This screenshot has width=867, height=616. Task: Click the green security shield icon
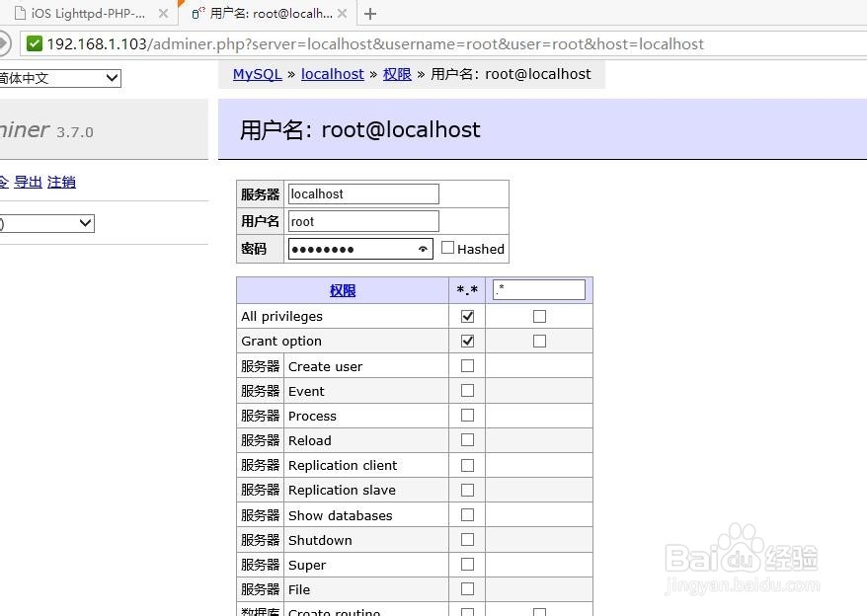pyautogui.click(x=35, y=43)
